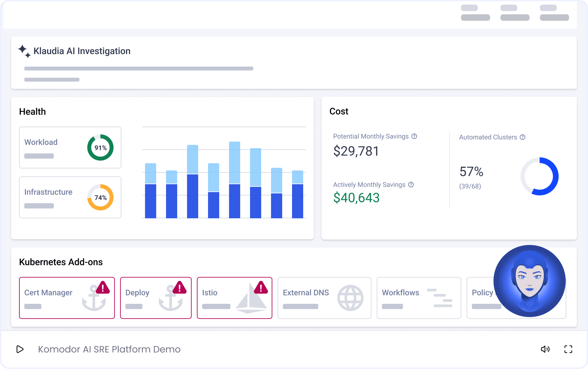This screenshot has width=588, height=369.
Task: Click the Automated Clusters 57% donut chart
Action: [x=539, y=176]
